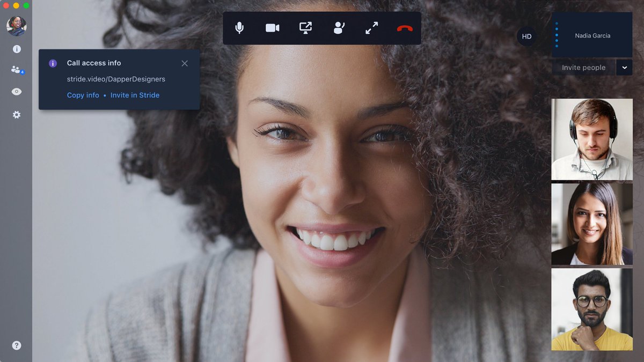This screenshot has width=644, height=362.
Task: Click the Call access info heading
Action: tap(94, 63)
